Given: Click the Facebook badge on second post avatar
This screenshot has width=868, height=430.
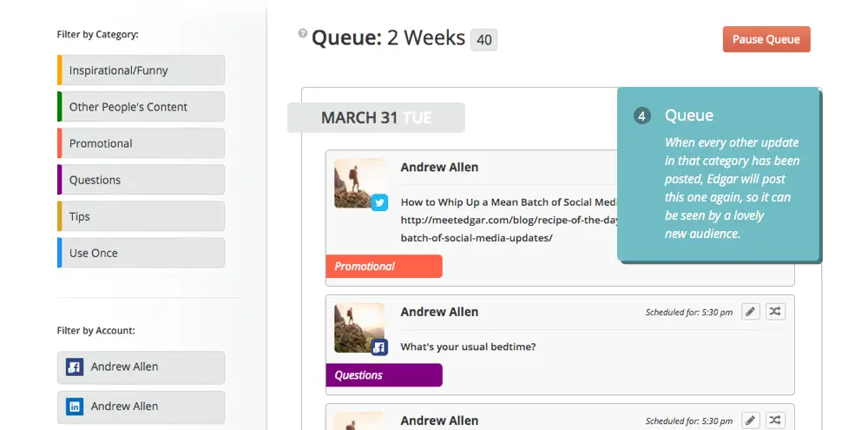Looking at the screenshot, I should pyautogui.click(x=379, y=347).
